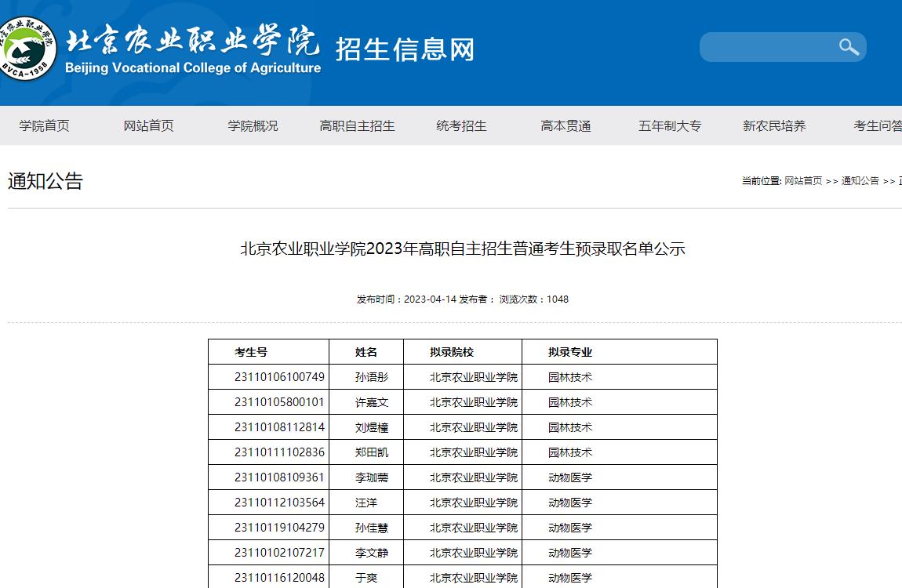
Task: Click the 拟录院校 column header
Action: tap(452, 352)
